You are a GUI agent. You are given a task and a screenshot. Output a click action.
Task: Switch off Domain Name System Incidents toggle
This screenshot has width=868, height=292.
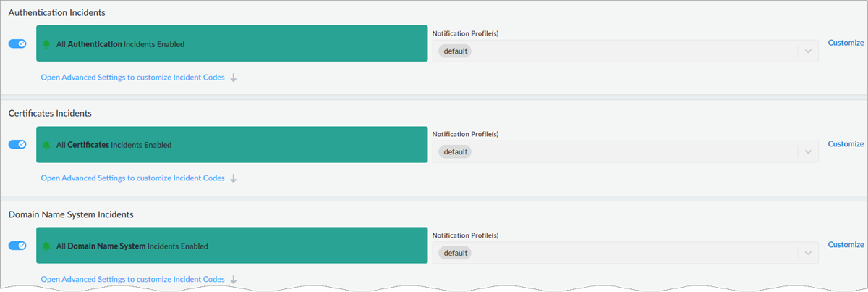pos(17,246)
